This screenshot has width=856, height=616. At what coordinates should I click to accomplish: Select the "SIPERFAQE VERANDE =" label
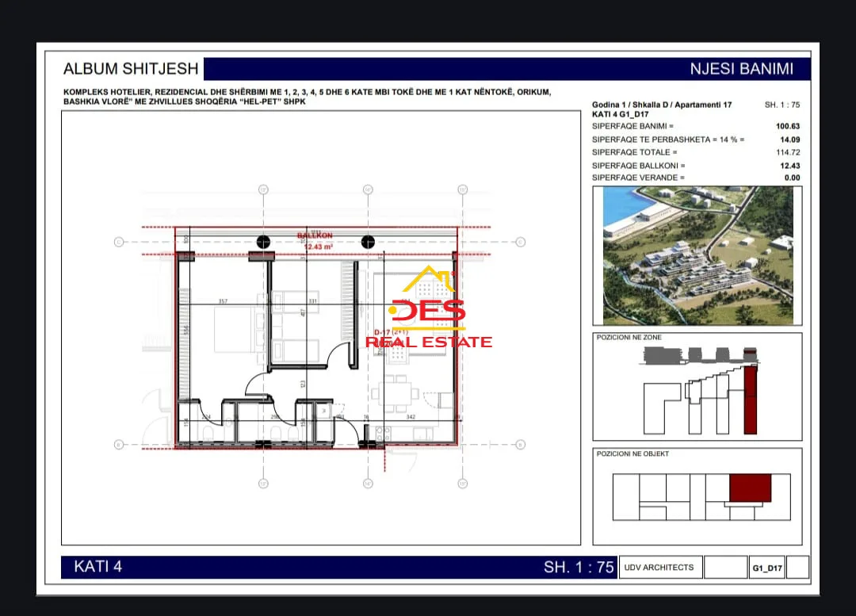coord(638,178)
